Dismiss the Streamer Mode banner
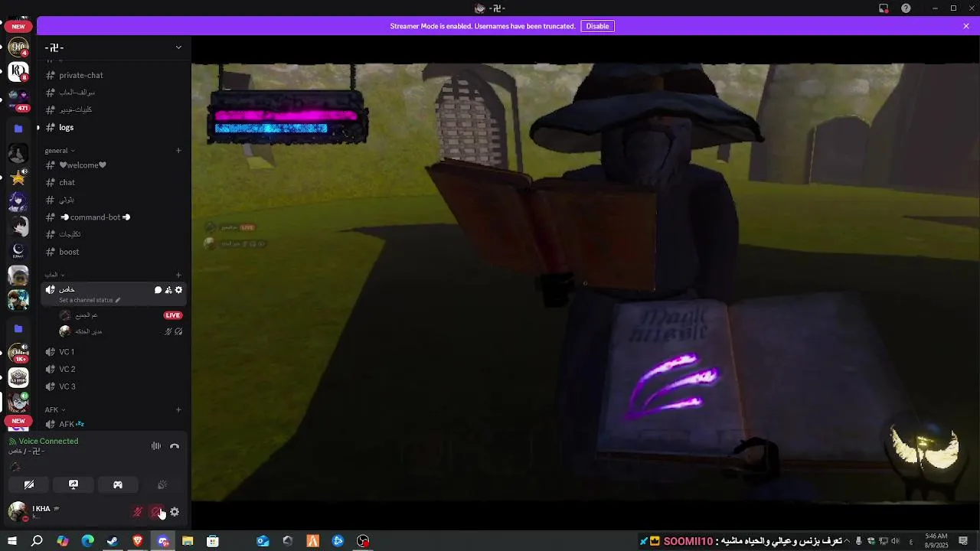The width and height of the screenshot is (980, 551). click(x=966, y=26)
